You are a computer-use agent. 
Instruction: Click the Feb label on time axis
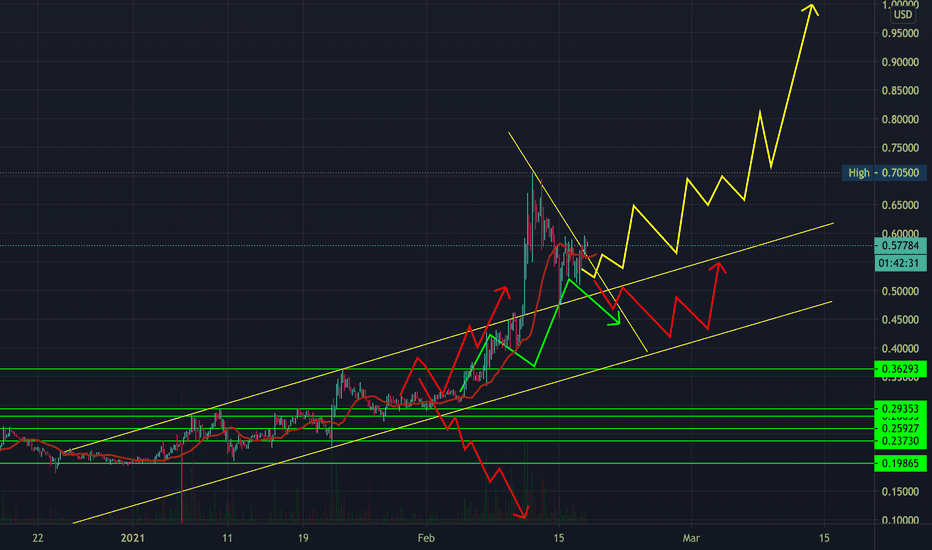(426, 538)
